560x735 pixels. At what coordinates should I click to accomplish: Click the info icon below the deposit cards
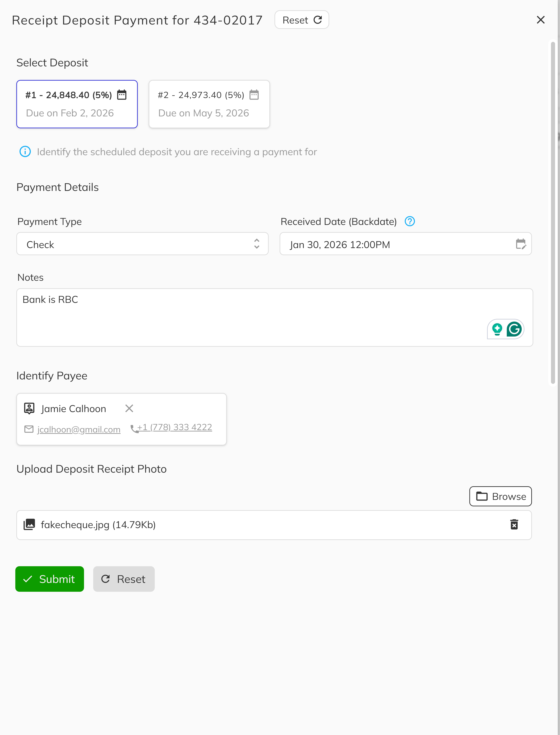25,152
